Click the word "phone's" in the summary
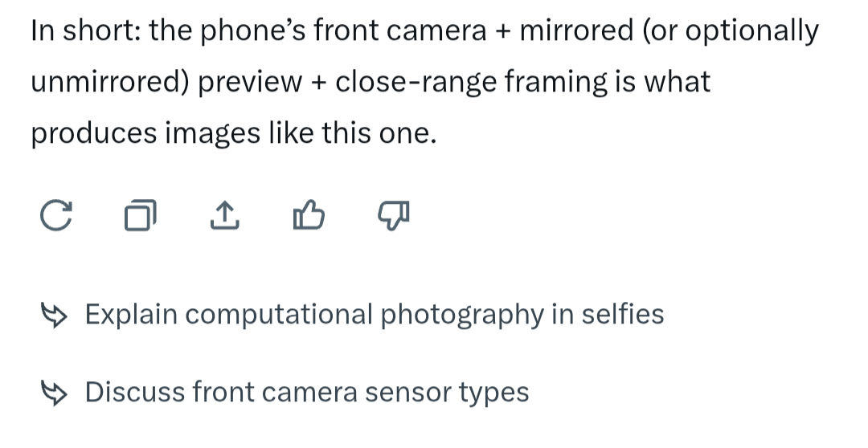Image resolution: width=868 pixels, height=448 pixels. coord(252,31)
